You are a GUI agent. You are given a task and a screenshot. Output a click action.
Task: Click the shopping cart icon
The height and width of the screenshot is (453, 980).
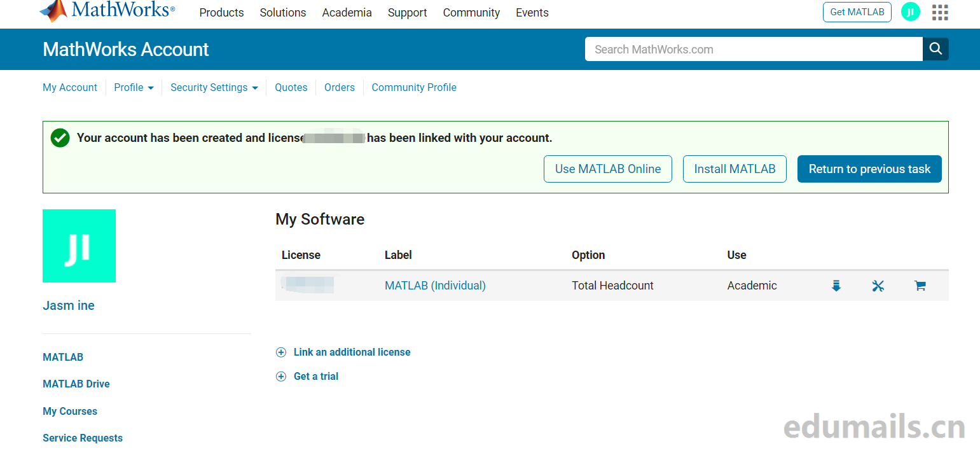click(920, 286)
